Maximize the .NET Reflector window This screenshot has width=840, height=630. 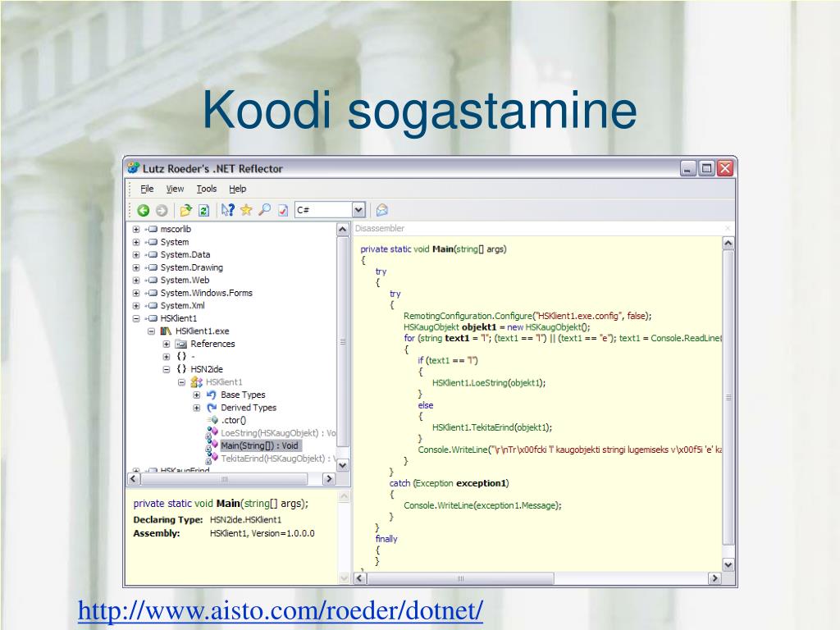coord(706,168)
